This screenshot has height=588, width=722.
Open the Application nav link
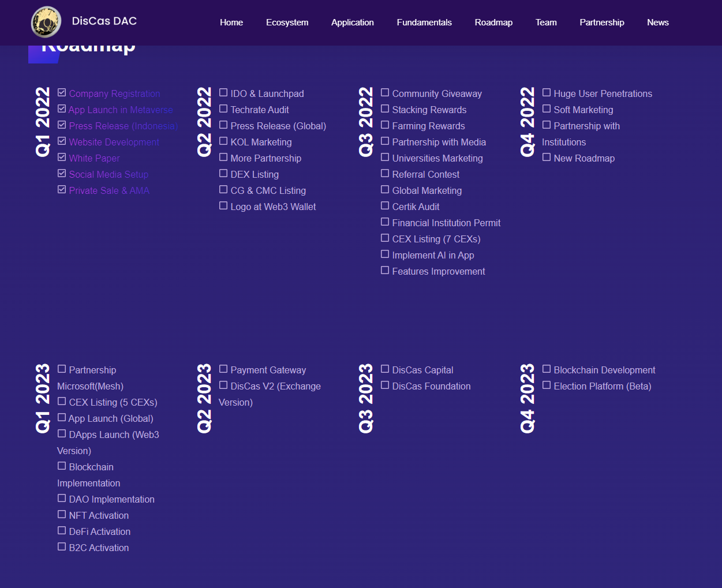353,23
